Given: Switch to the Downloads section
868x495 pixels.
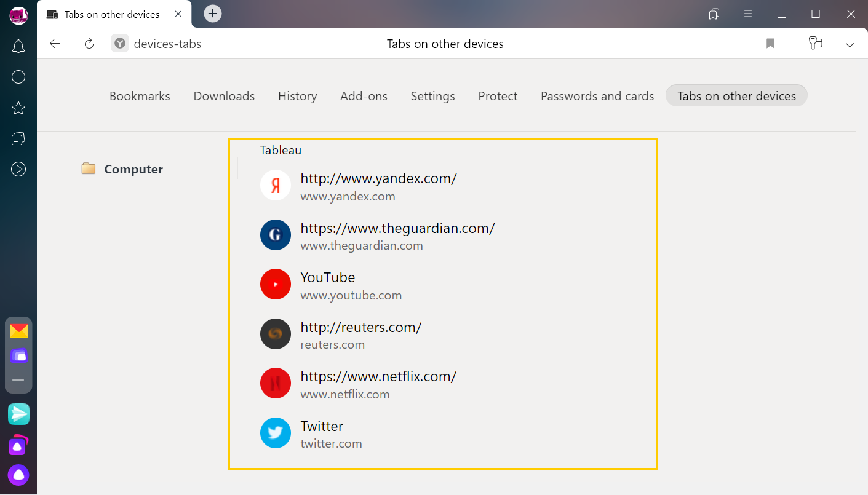Looking at the screenshot, I should [224, 96].
